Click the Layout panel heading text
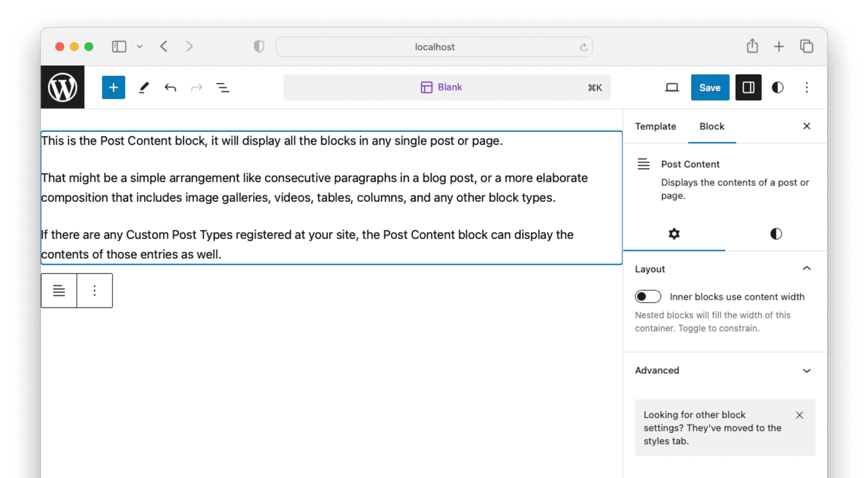Image resolution: width=868 pixels, height=478 pixels. [x=650, y=269]
